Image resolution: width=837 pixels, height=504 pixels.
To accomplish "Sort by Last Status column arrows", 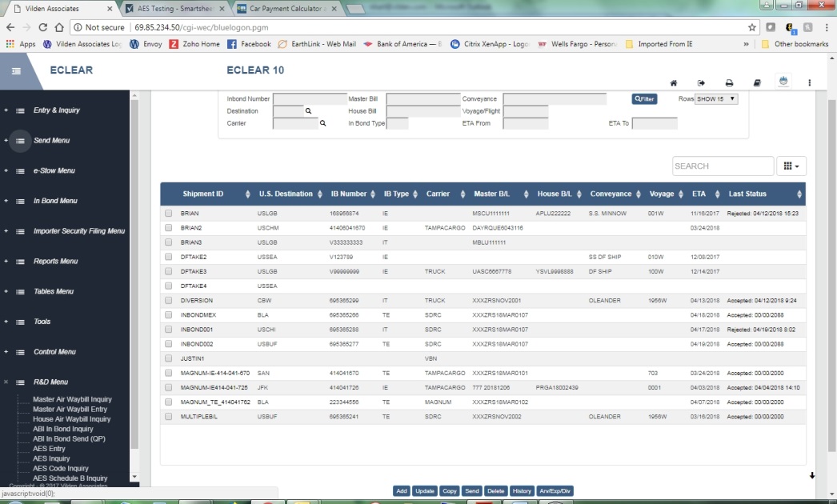I will pos(799,194).
